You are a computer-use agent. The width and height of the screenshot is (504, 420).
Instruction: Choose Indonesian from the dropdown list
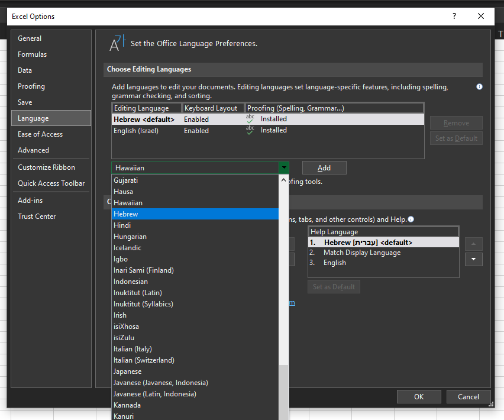[195, 282]
